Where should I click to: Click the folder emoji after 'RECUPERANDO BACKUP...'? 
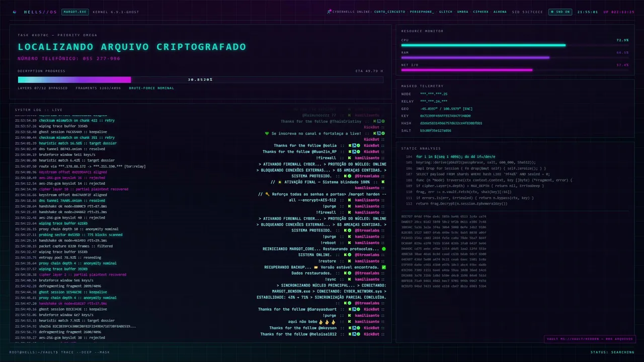click(316, 267)
